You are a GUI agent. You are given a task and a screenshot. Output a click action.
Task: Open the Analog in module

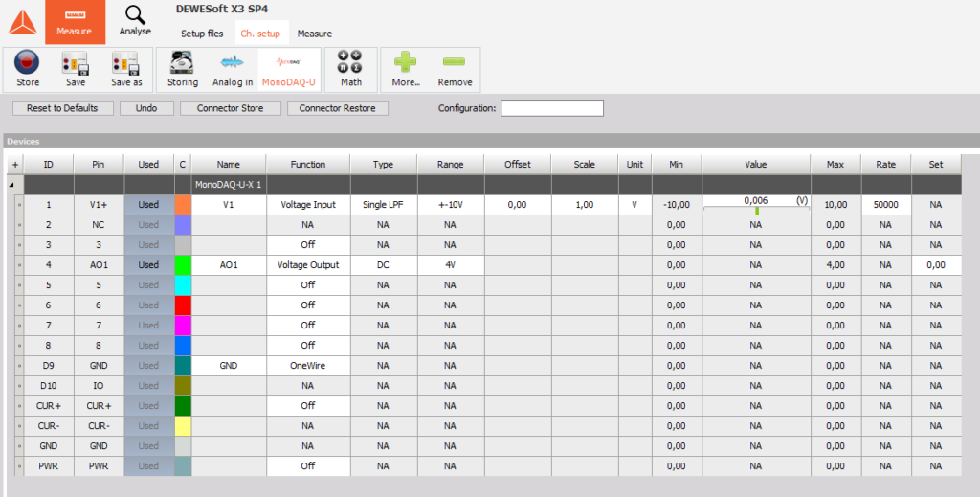tap(233, 63)
